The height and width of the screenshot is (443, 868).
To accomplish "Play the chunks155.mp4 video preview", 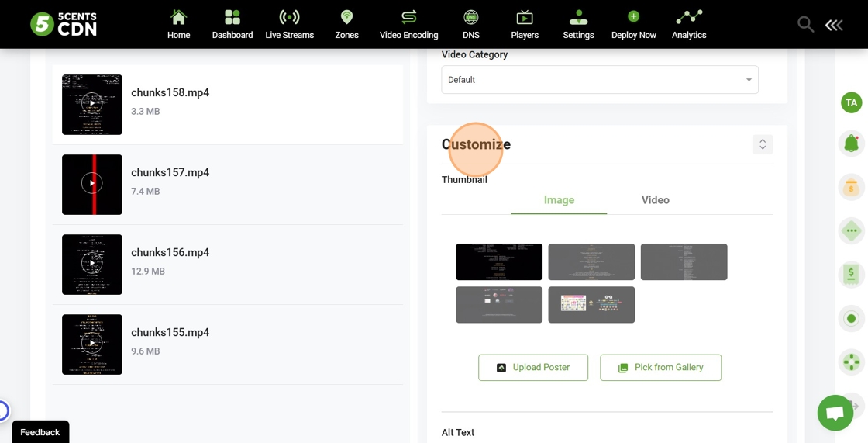I will [92, 344].
